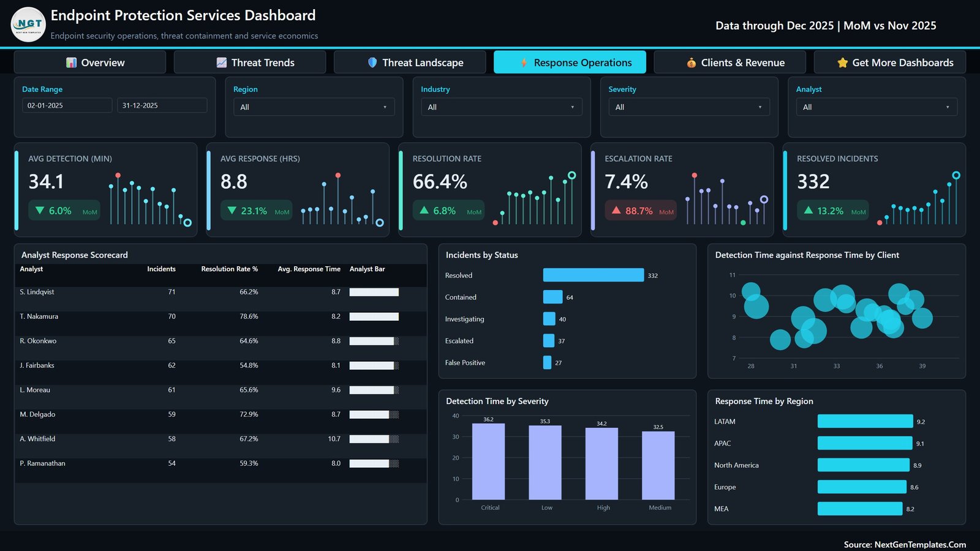Click A. Whitfield analyst bar
The image size is (980, 551).
374,439
